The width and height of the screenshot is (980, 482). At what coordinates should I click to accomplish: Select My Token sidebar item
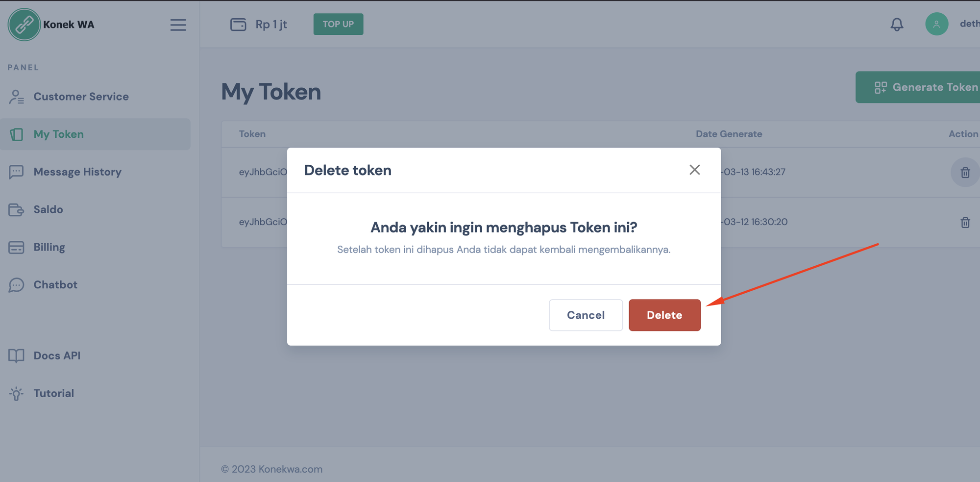[x=58, y=134]
